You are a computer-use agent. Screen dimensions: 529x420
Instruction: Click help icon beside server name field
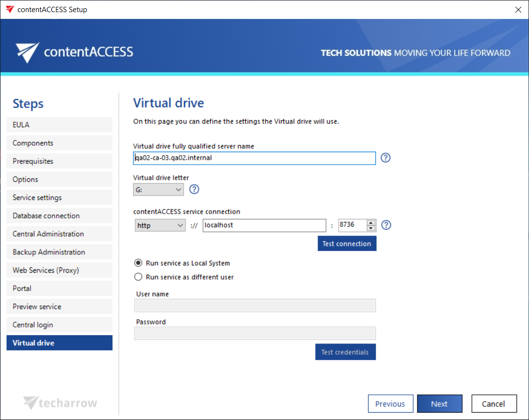coord(386,158)
